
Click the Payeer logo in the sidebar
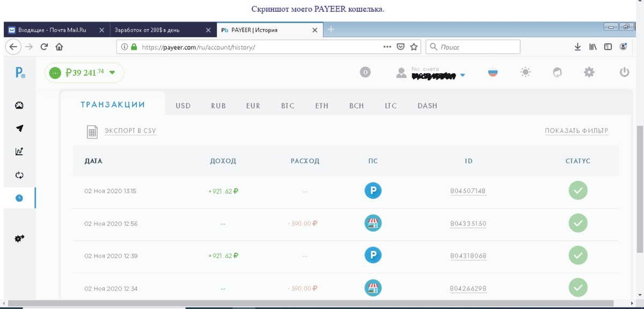[20, 72]
